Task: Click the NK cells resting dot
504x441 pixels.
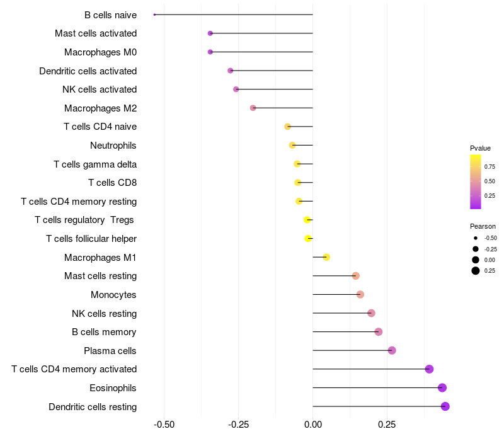Action: coord(371,313)
